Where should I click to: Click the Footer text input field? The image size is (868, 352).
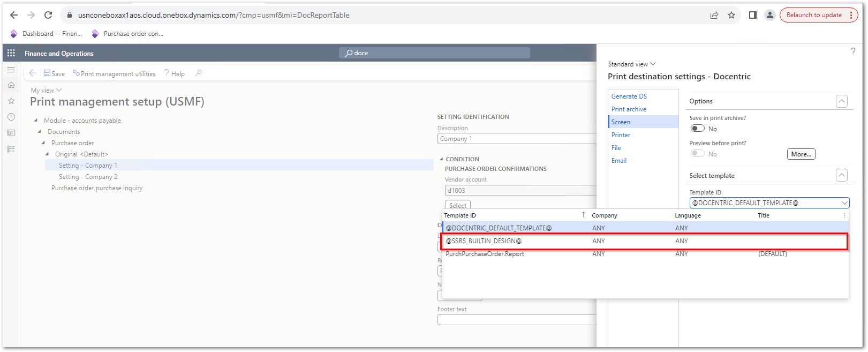[517, 320]
